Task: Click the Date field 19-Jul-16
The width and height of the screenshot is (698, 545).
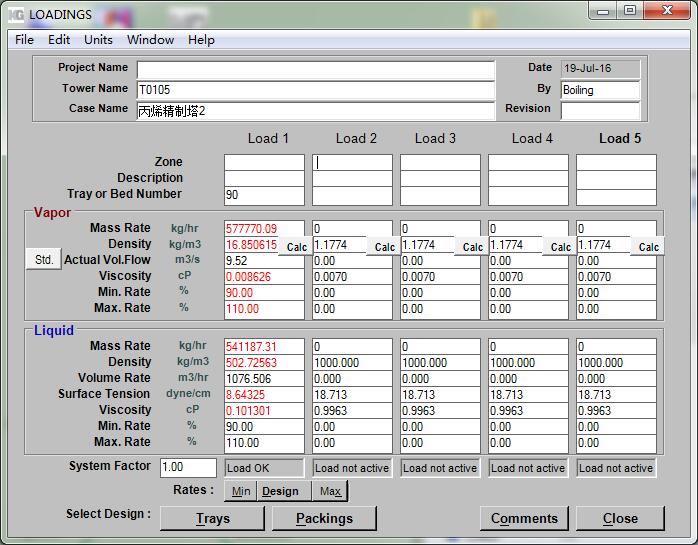Action: point(600,69)
